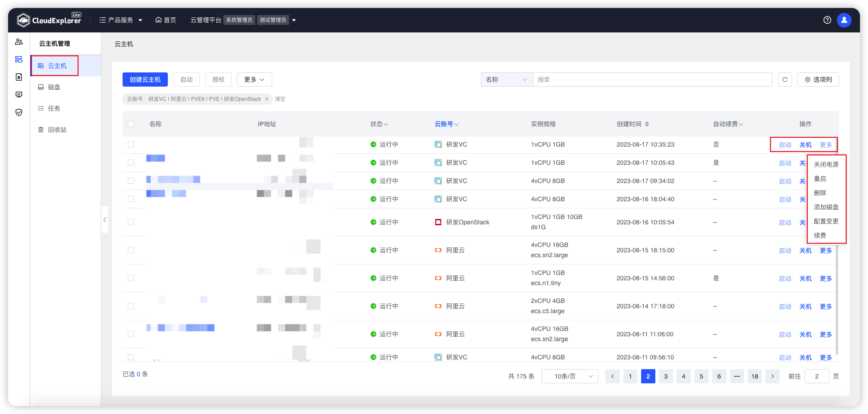Select 添加磁盘 from the context menu

(x=826, y=207)
